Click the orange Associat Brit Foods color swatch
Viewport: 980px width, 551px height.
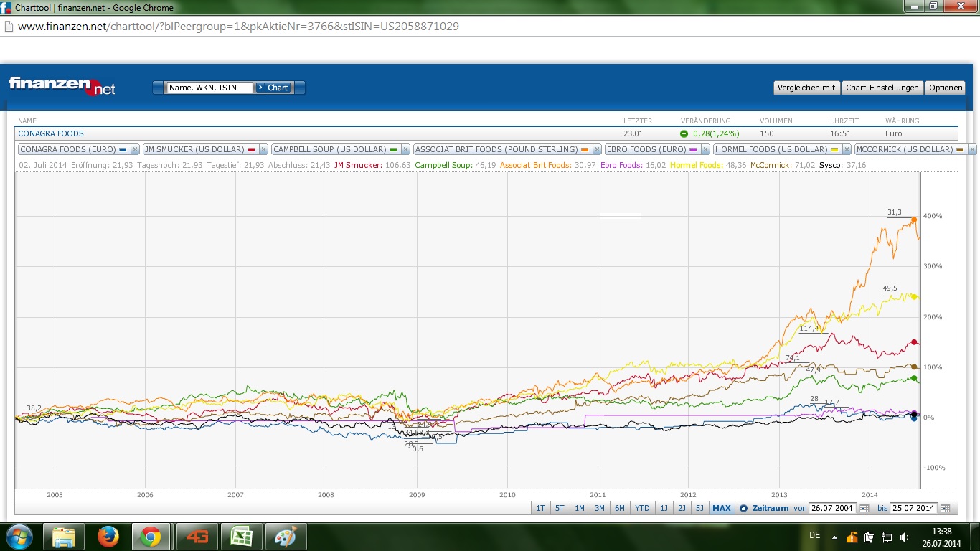pos(585,149)
